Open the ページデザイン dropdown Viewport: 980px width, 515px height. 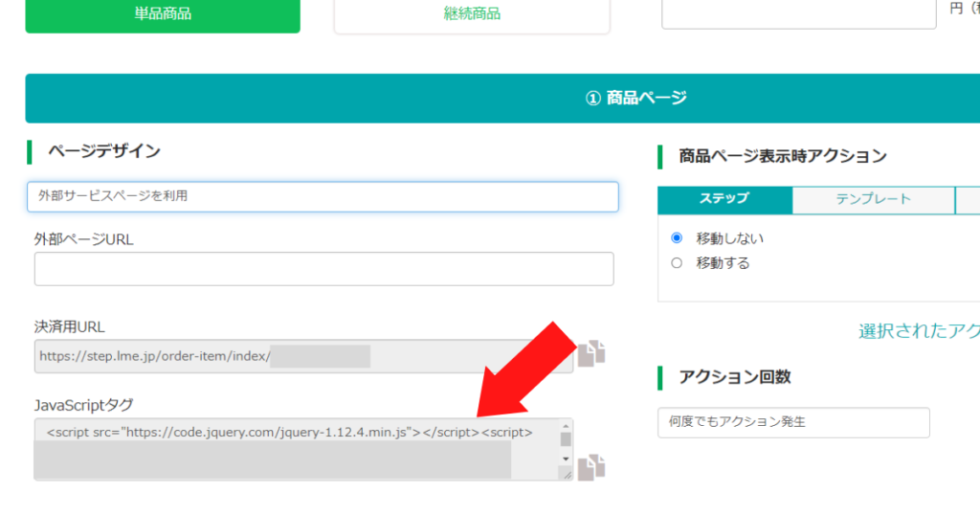(x=323, y=196)
